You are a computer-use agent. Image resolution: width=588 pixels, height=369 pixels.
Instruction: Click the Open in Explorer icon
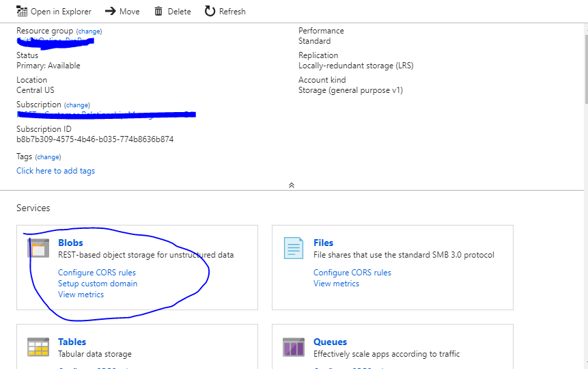(21, 12)
